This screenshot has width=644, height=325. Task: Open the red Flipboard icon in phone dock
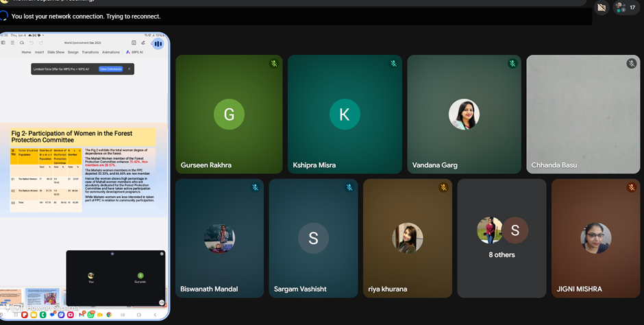[x=25, y=315]
